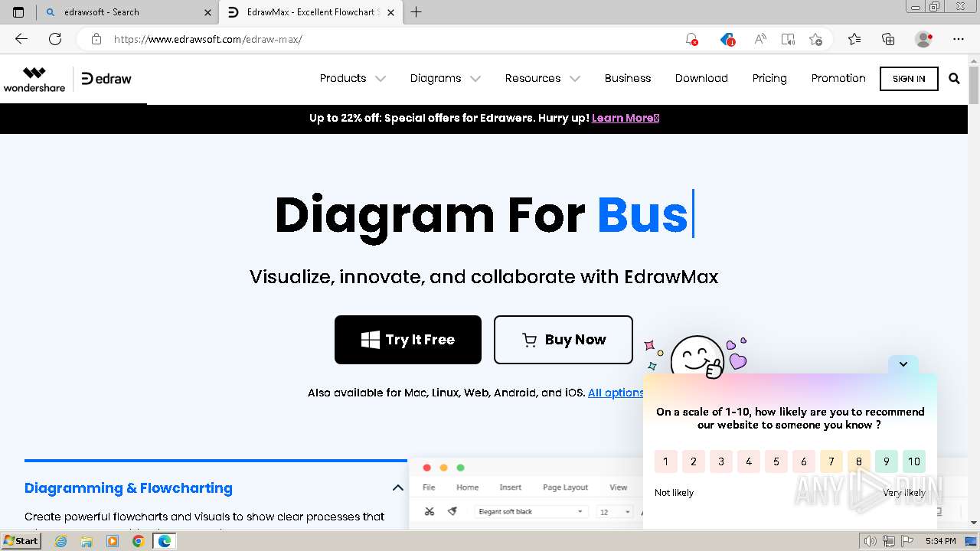Follow the Learn More promo link
This screenshot has height=551, width=980.
click(626, 118)
